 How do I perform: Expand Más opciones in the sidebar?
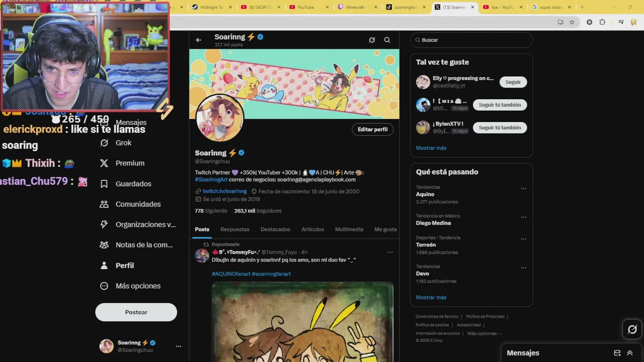[130, 286]
